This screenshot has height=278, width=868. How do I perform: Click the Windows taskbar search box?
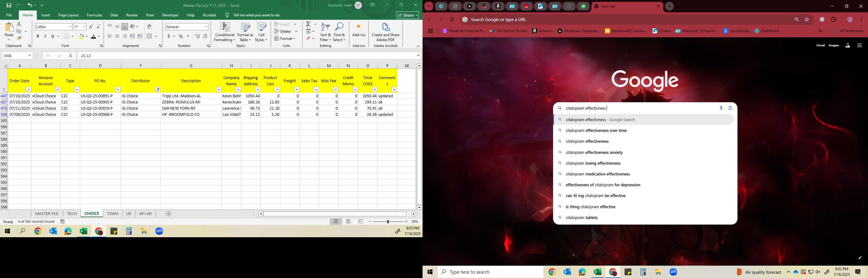point(490,272)
